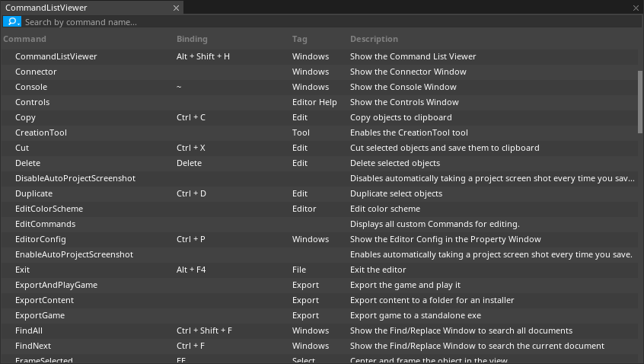The height and width of the screenshot is (364, 644).
Task: Choose the CreationTool command entry
Action: pos(41,133)
